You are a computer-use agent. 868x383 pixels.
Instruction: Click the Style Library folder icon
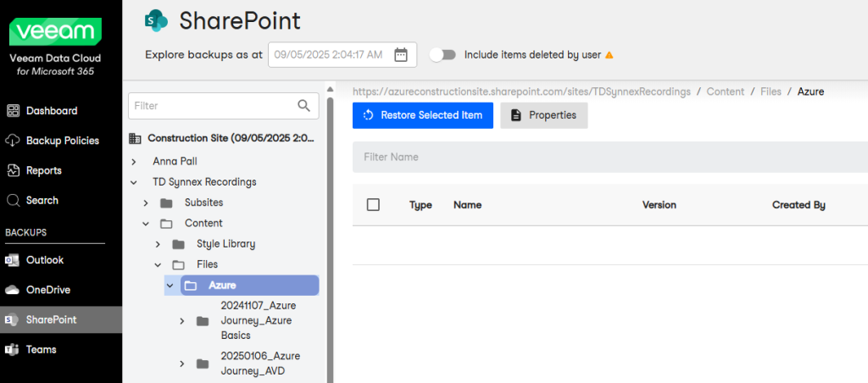pyautogui.click(x=178, y=244)
